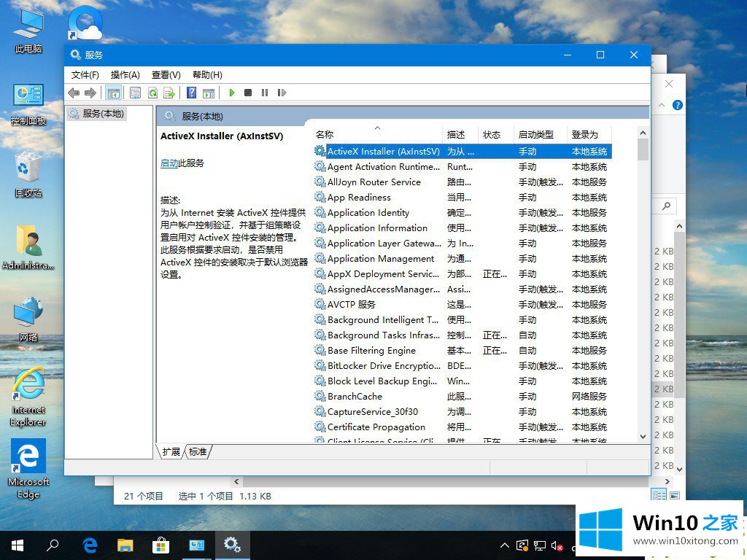Open the 查看(V) menu
This screenshot has width=747, height=560.
tap(166, 74)
